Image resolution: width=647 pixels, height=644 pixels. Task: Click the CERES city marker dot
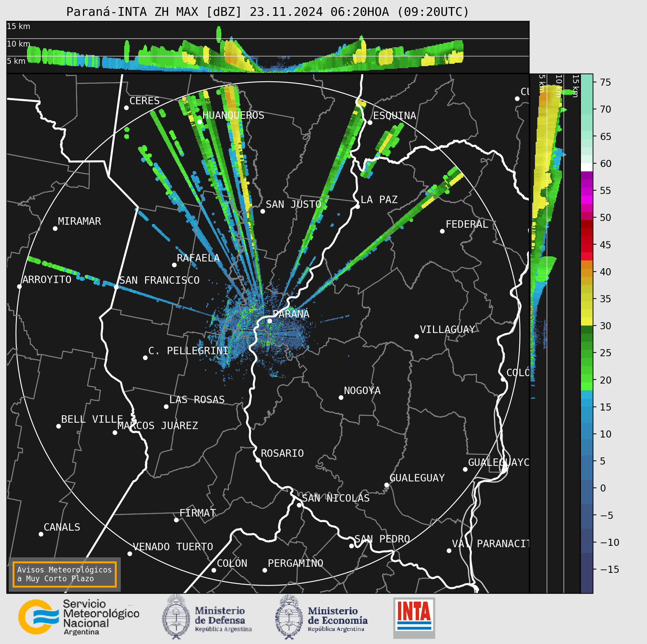126,108
